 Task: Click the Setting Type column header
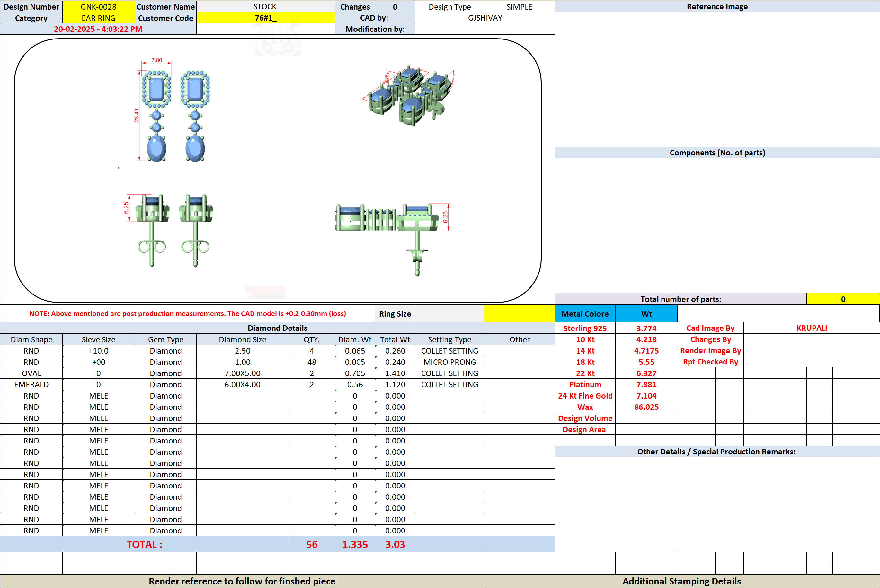tap(449, 339)
